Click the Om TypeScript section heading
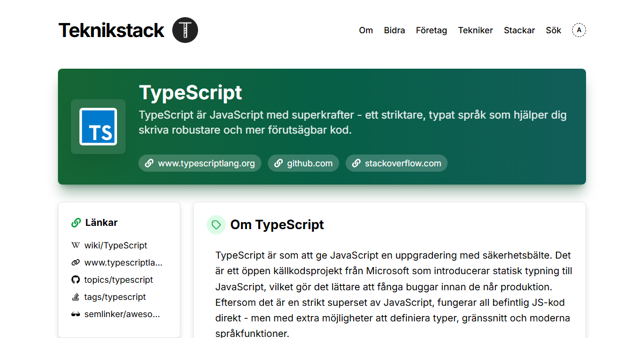Screen dimensions: 644x338 pos(277,225)
